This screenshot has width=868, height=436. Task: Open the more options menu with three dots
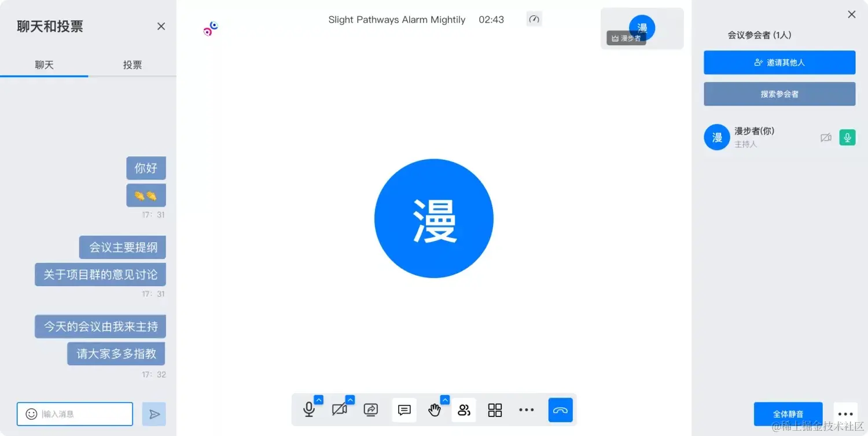(x=526, y=410)
